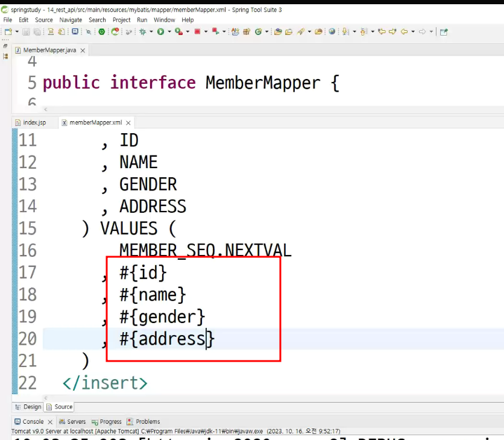Open the Project menu
Viewport: 504px width, 440px height.
pyautogui.click(x=122, y=20)
